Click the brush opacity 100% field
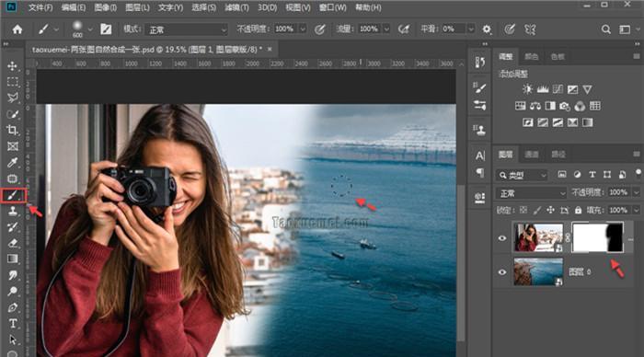This screenshot has width=644, height=357. pos(284,29)
